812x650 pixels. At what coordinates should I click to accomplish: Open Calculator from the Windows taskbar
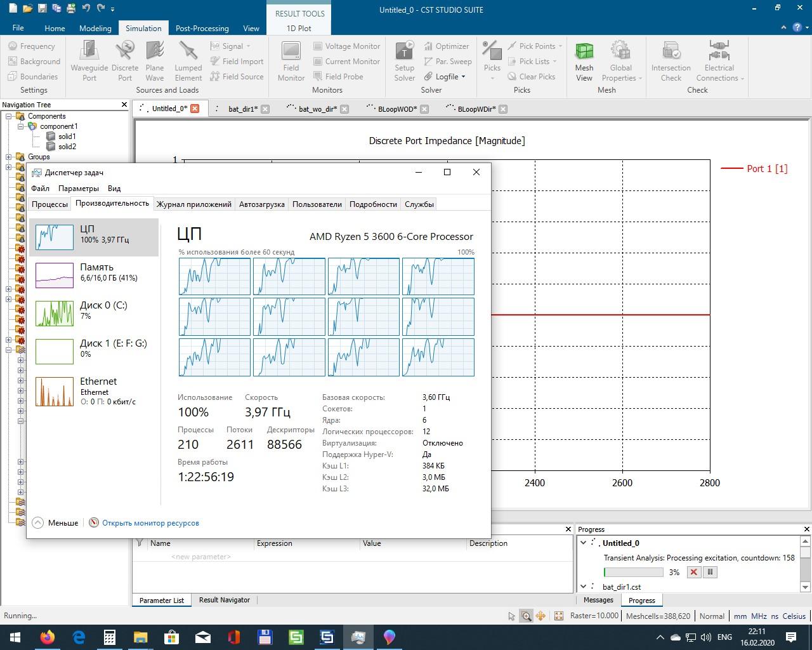109,637
